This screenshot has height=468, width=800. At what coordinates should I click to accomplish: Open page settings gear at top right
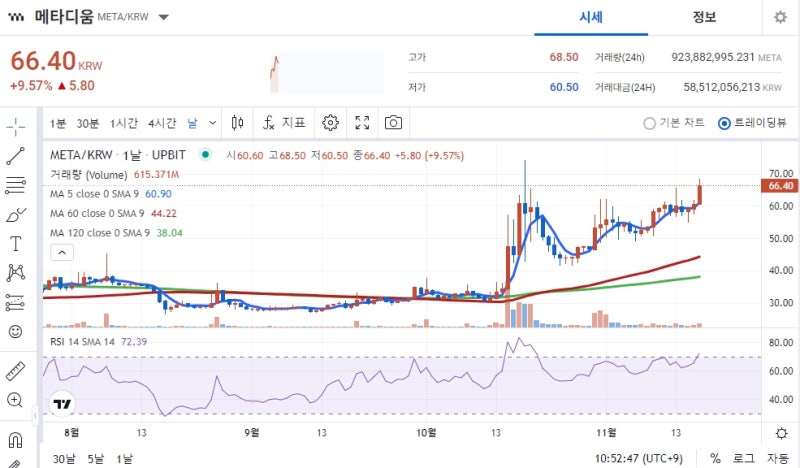click(x=780, y=17)
